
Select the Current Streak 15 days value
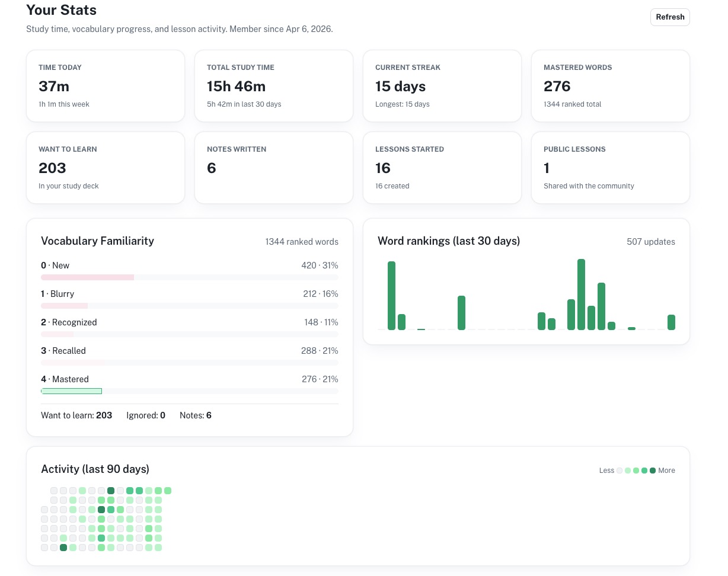(400, 87)
